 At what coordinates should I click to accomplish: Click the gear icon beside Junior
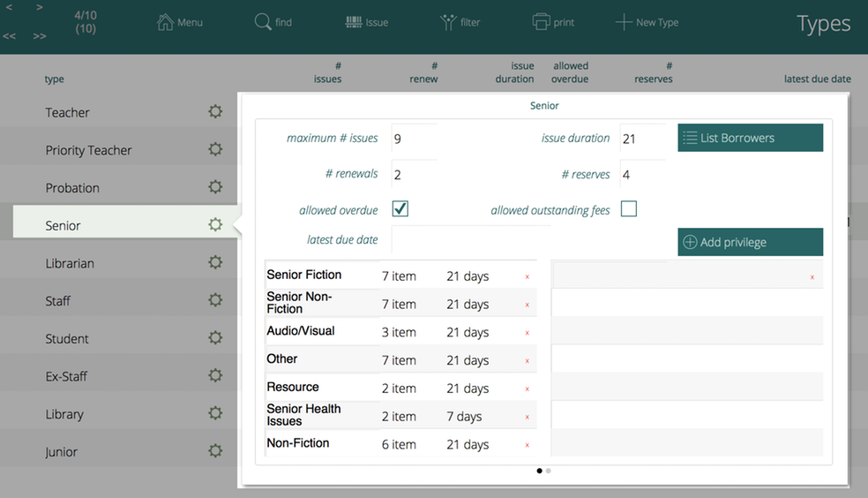215,451
